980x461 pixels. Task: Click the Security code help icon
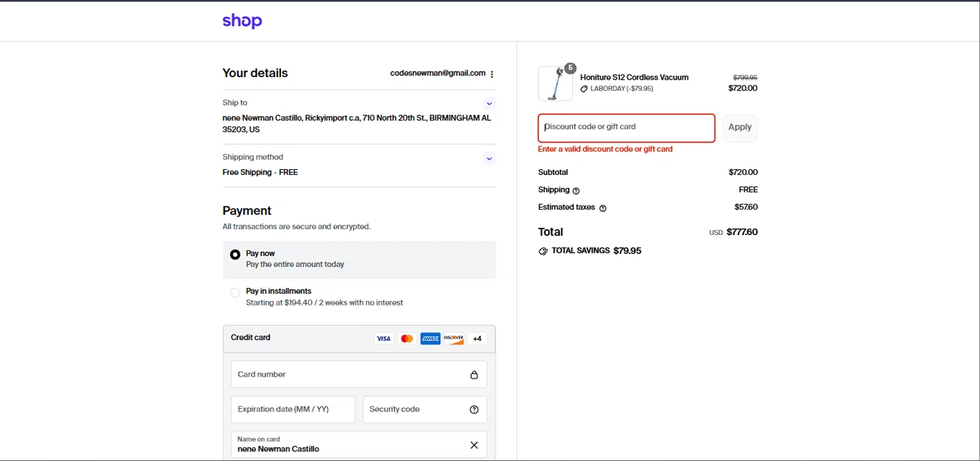(474, 409)
